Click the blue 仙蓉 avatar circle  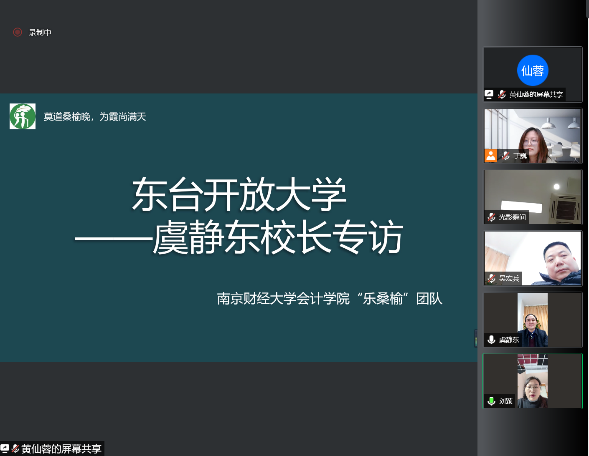(x=532, y=70)
